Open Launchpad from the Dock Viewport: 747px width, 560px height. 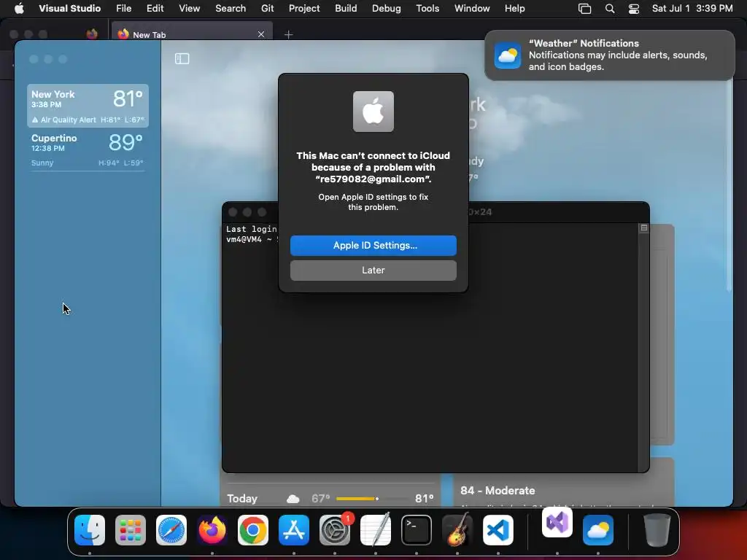pos(131,530)
